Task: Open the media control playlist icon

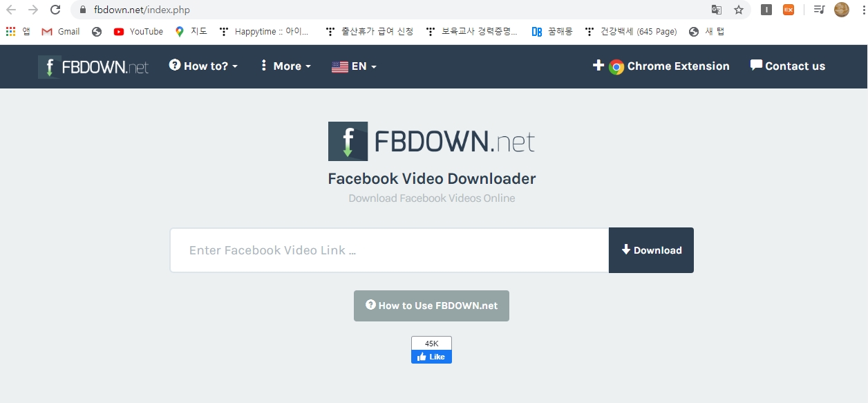Action: point(819,10)
